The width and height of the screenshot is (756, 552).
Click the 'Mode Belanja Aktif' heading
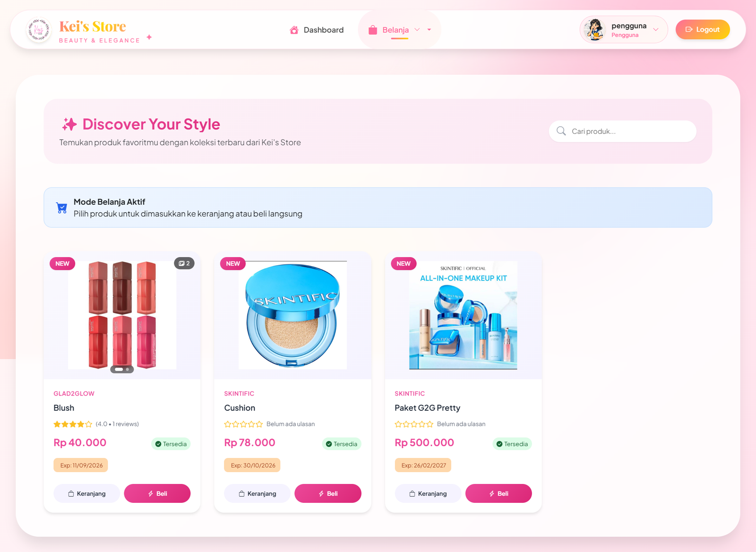pyautogui.click(x=109, y=202)
